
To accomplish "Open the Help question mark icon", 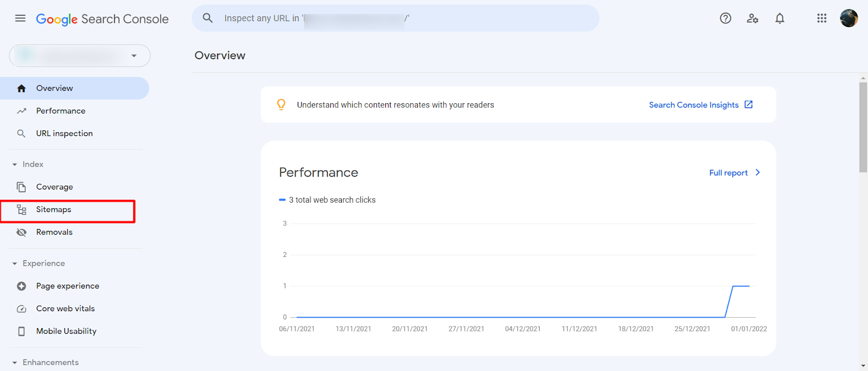I will [x=725, y=18].
